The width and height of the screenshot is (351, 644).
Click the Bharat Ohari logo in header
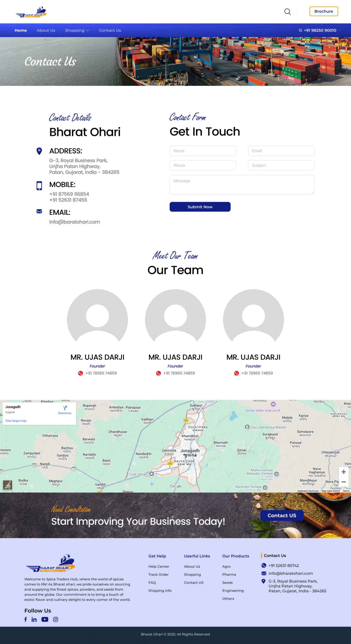point(31,12)
